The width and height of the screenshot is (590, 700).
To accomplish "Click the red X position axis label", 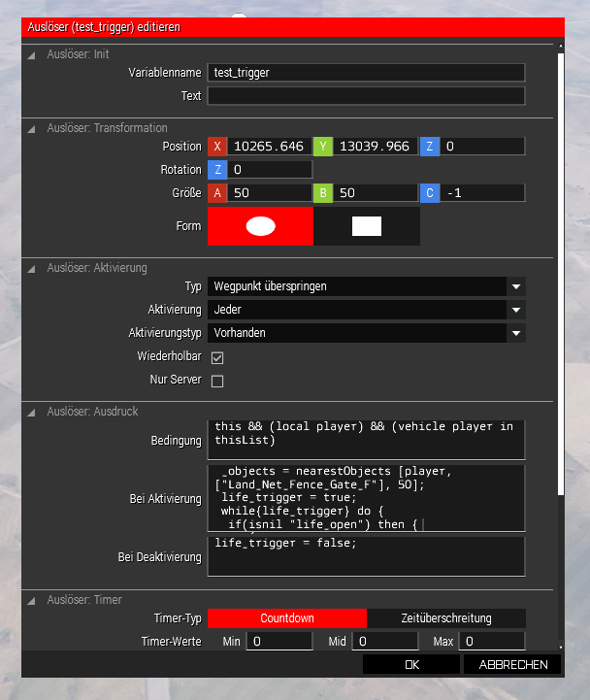I will click(x=217, y=147).
